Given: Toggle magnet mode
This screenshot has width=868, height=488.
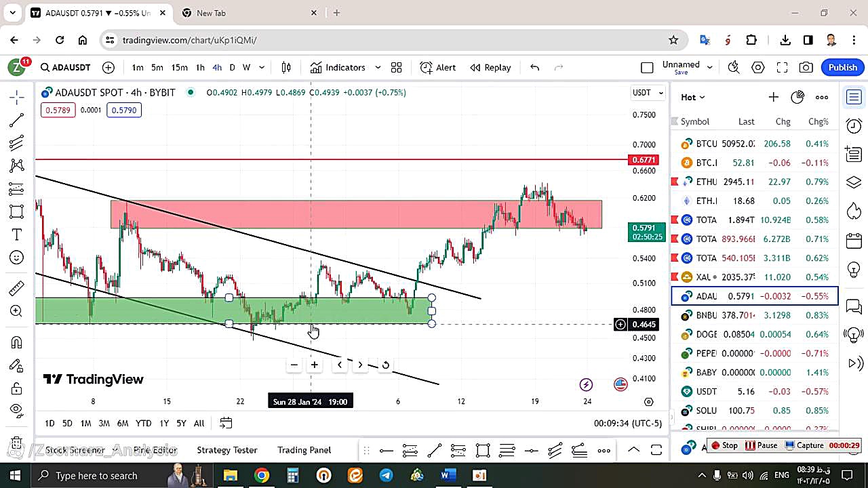Looking at the screenshot, I should 17,343.
